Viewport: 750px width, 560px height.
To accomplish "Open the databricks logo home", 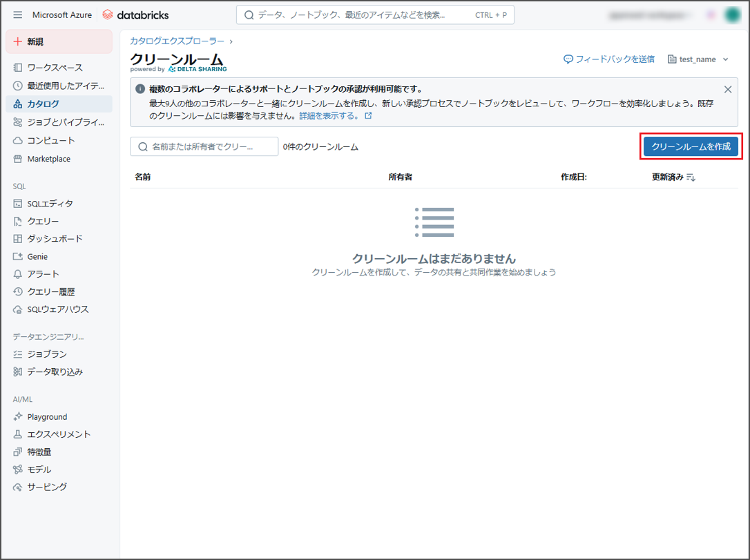I will [x=136, y=15].
